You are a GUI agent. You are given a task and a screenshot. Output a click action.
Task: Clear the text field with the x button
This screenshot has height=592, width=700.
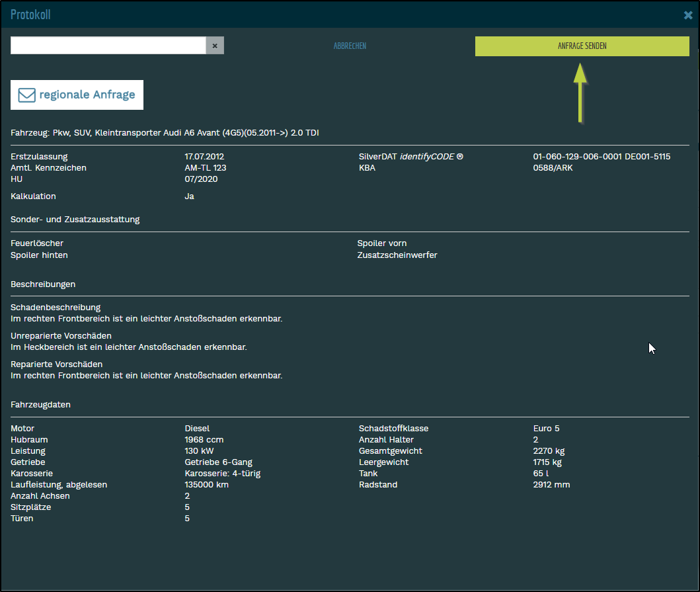(x=215, y=46)
